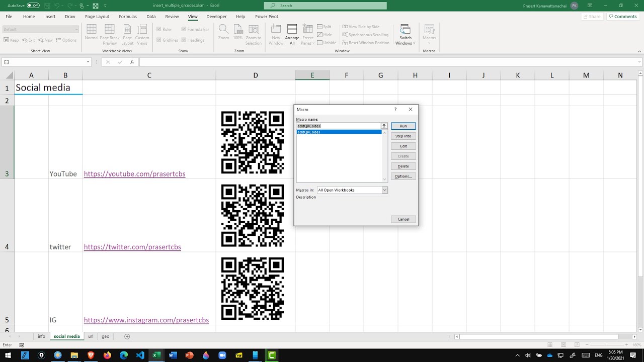The image size is (644, 362).
Task: Switch to the Insert ribbon tab
Action: coord(50,17)
